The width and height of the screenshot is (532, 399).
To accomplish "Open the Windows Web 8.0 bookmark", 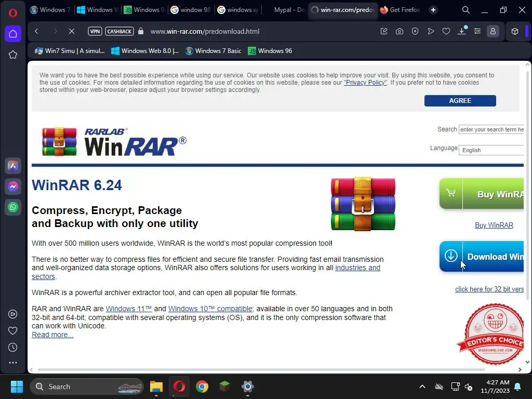I will (x=145, y=51).
